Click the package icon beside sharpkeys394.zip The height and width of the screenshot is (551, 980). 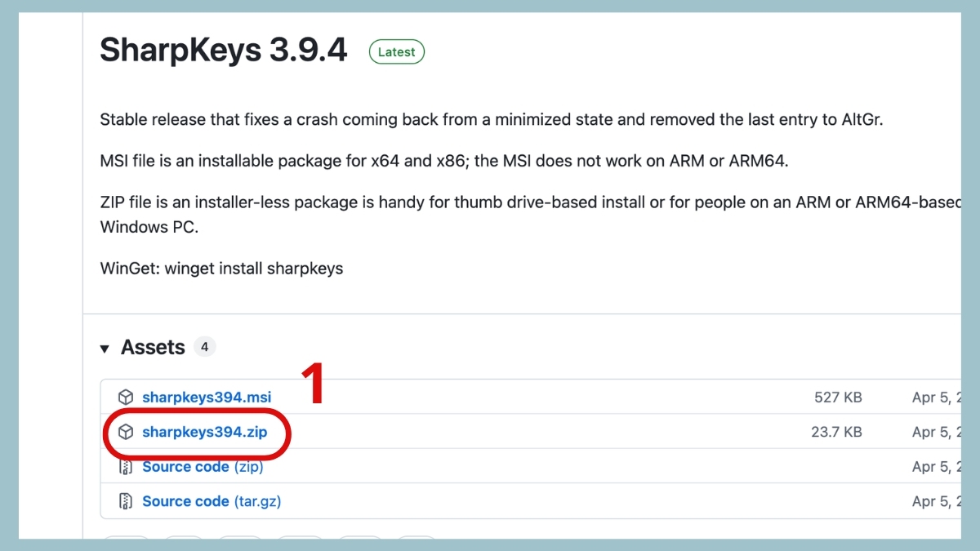pyautogui.click(x=126, y=432)
